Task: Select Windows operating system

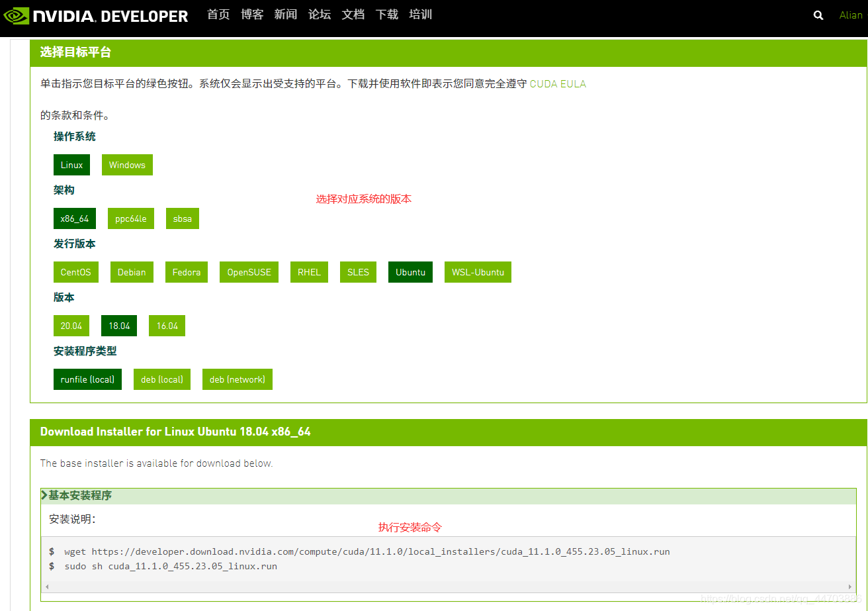Action: (127, 165)
